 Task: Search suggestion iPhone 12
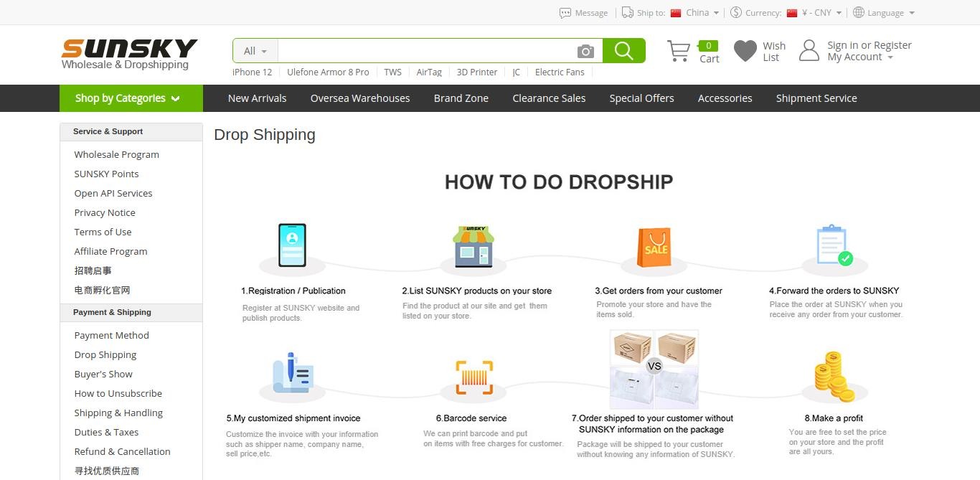[253, 72]
